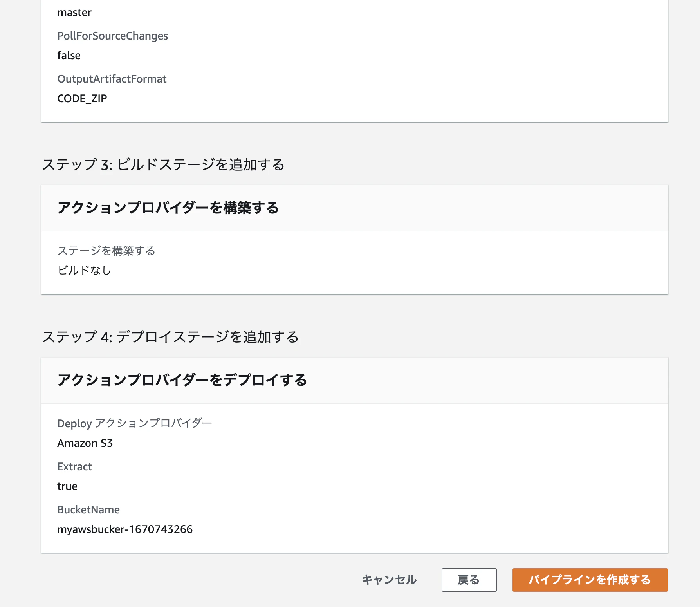Click the パイプラインを作成する button

point(590,580)
